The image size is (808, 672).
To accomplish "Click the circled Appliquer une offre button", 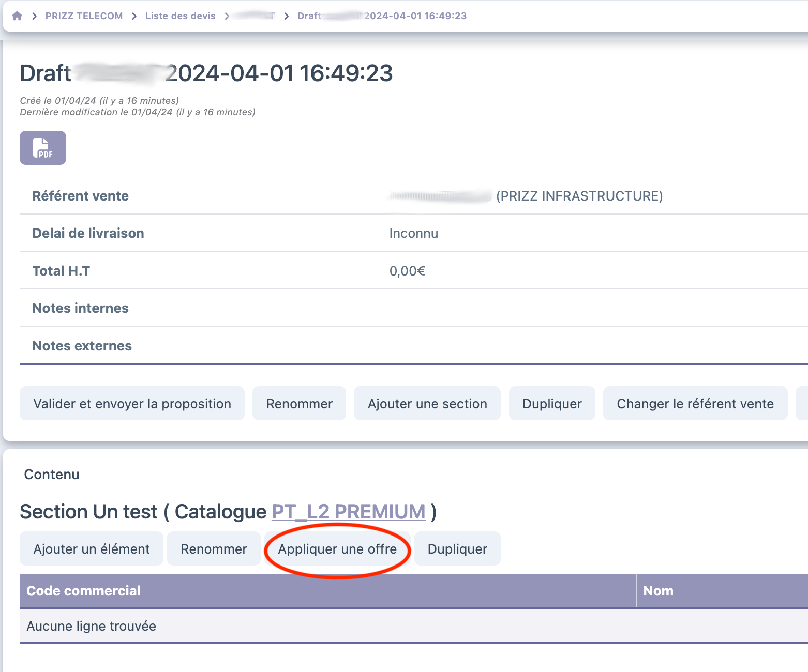I will 337,549.
